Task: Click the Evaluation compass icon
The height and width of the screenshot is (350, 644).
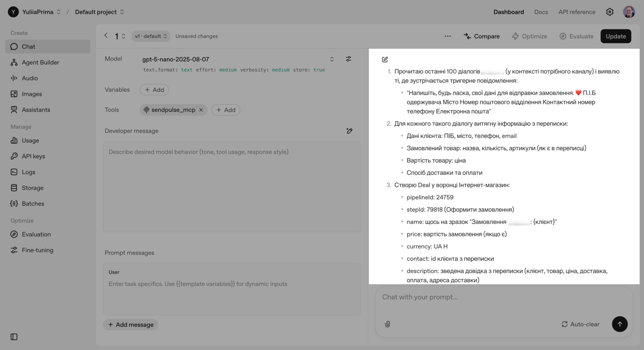Action: coord(14,234)
